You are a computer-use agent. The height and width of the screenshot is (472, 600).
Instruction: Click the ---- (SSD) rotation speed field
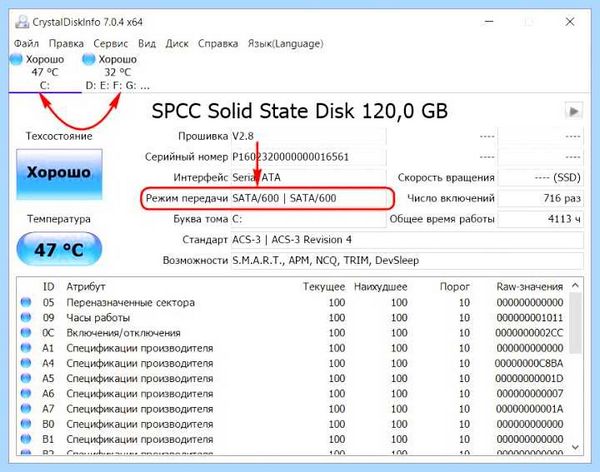coord(540,178)
